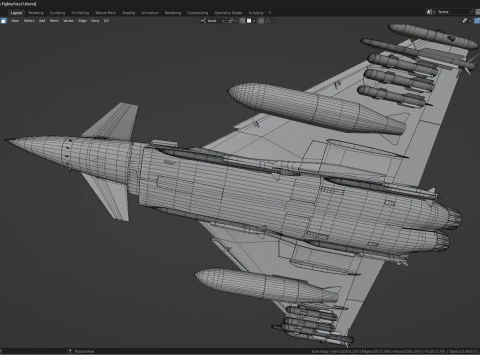
Task: Click scene statistics text in status bar
Action: pos(395,351)
